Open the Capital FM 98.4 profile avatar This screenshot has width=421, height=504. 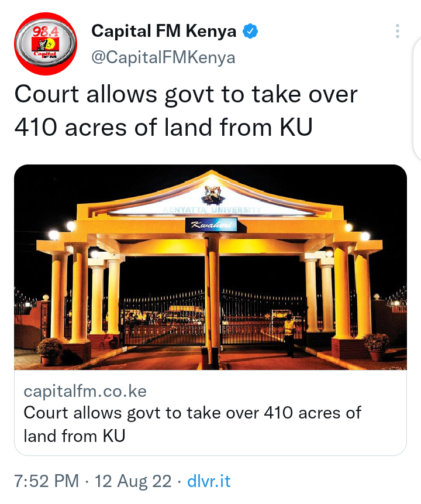coord(46,44)
